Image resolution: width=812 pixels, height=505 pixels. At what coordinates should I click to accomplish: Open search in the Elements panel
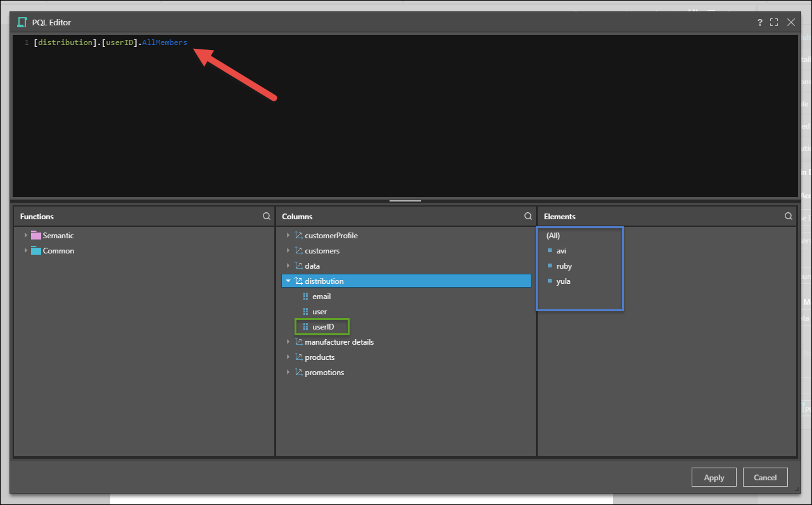[789, 216]
